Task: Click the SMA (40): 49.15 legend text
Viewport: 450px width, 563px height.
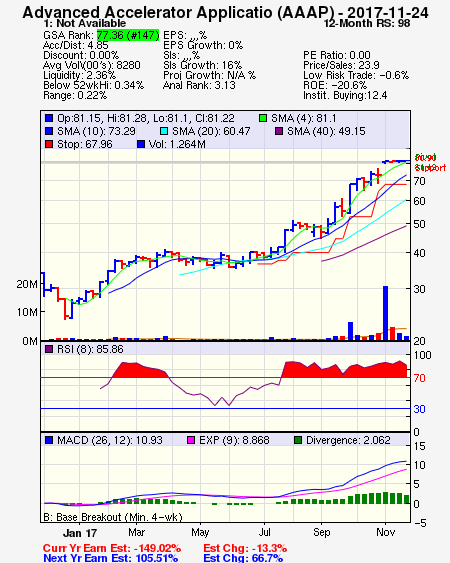Action: [x=326, y=131]
